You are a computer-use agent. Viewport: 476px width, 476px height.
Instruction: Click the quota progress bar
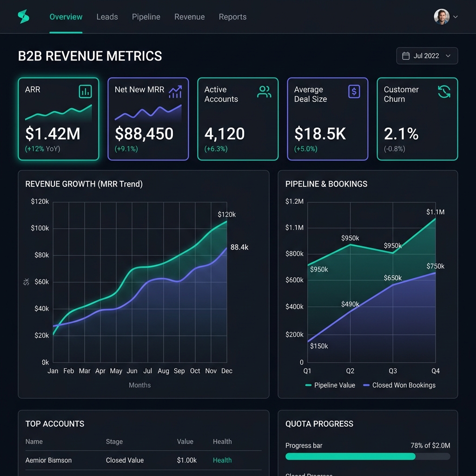pos(368,456)
